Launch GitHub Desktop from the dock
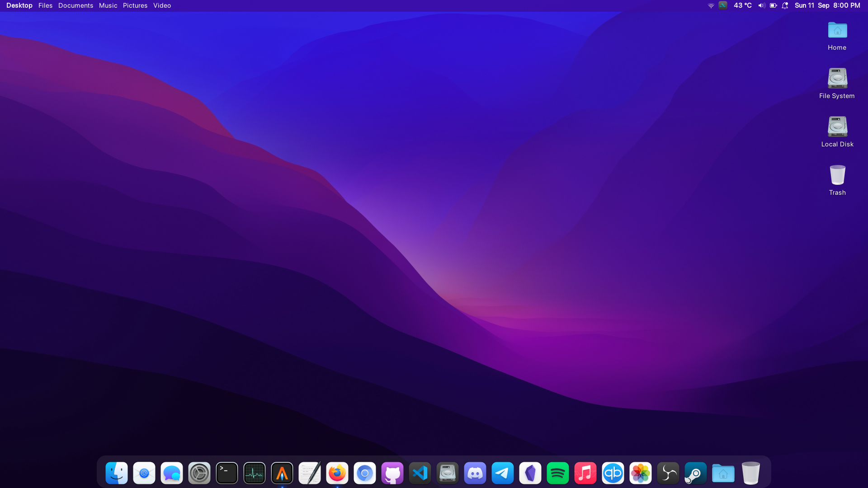This screenshot has height=488, width=868. point(392,473)
